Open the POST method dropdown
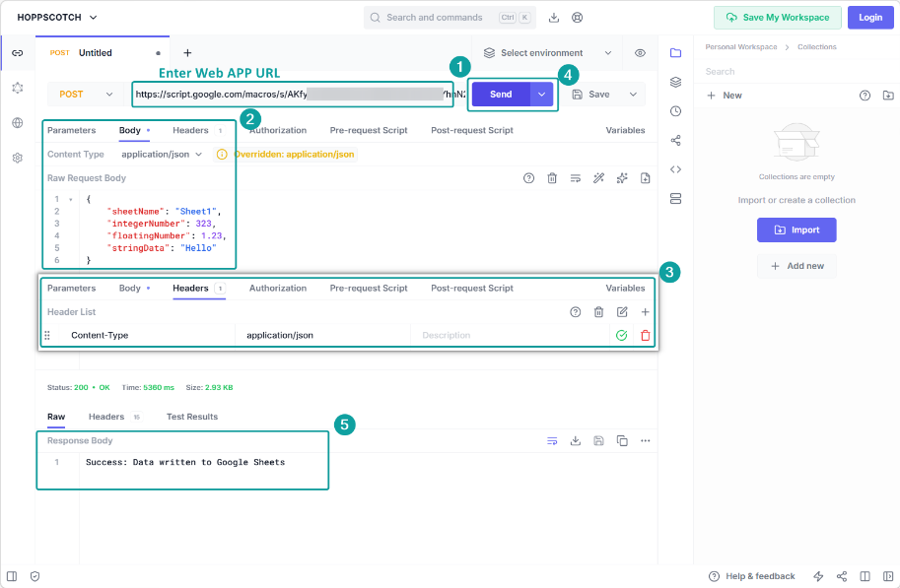The width and height of the screenshot is (900, 588). [x=86, y=95]
